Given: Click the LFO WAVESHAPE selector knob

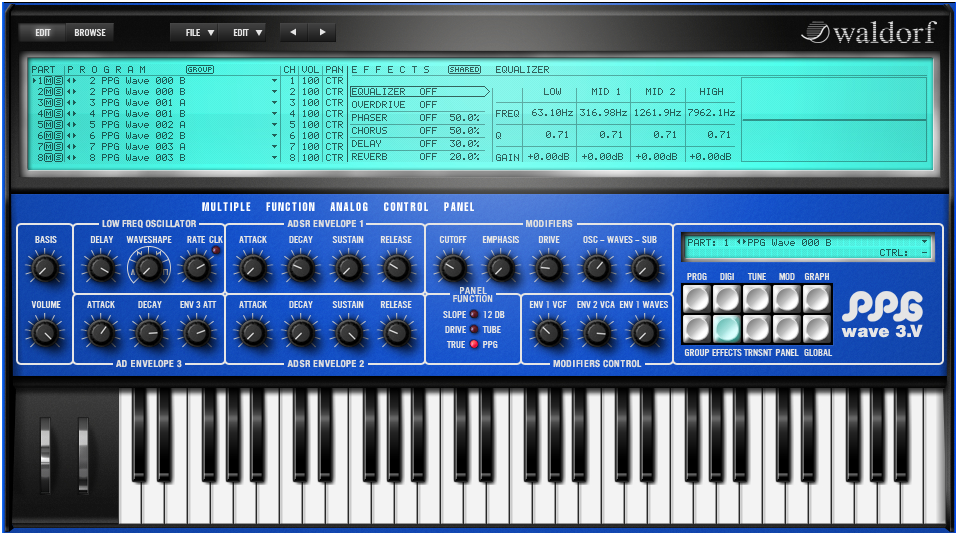Looking at the screenshot, I should click(x=148, y=268).
